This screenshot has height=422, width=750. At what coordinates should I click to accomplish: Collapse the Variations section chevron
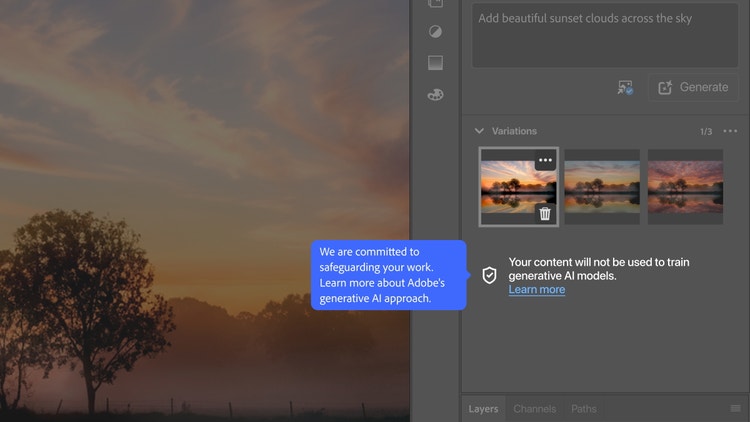[479, 131]
